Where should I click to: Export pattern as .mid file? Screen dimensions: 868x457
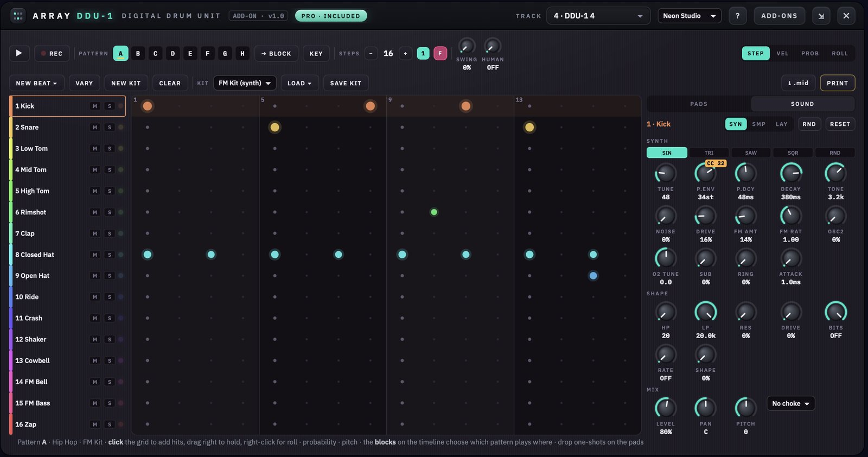798,83
